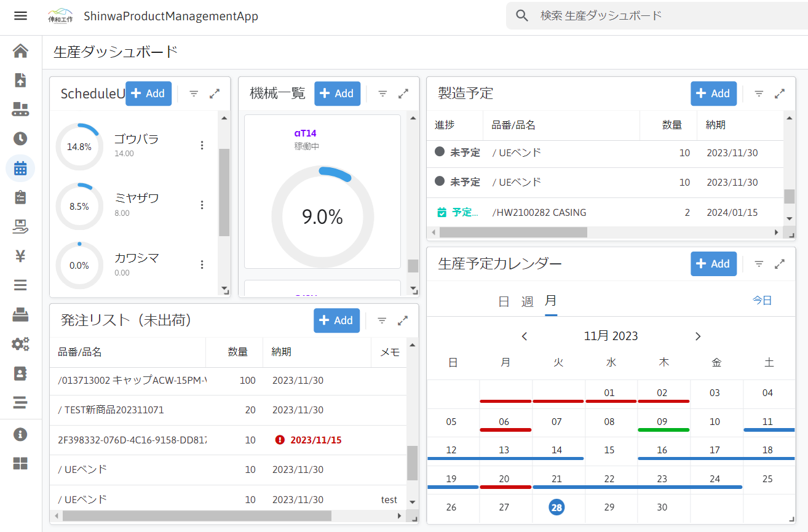Image resolution: width=808 pixels, height=532 pixels.
Task: Go to next month in calendar
Action: click(x=698, y=336)
